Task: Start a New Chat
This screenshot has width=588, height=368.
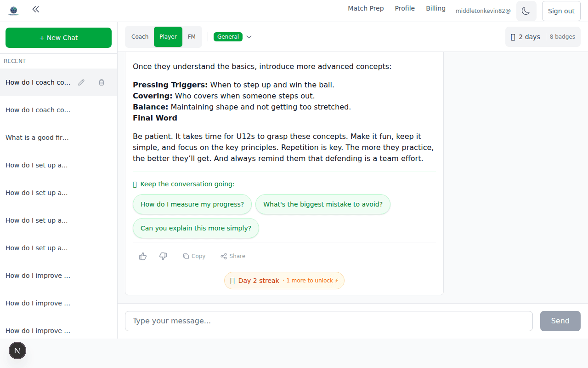Action: (58, 37)
